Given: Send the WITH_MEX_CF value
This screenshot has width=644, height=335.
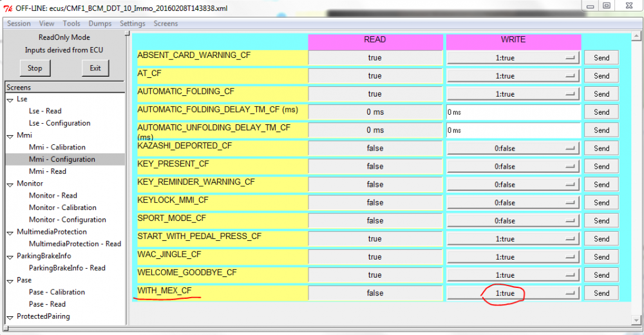Looking at the screenshot, I should [601, 293].
